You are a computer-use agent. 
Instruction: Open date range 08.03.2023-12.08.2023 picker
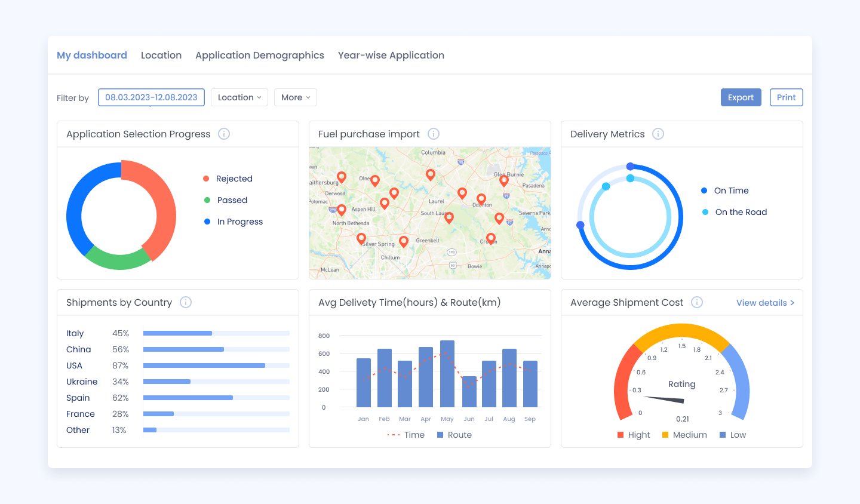(151, 97)
